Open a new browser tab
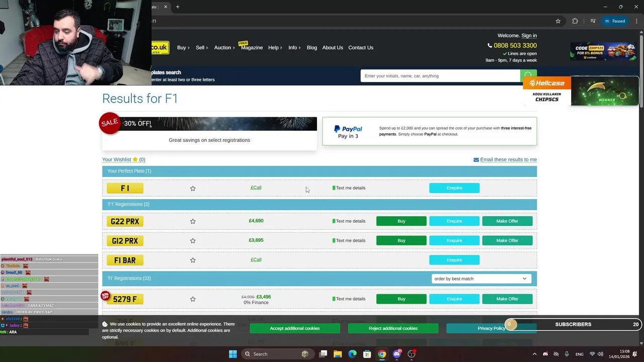Screen dimensions: 644x362 pos(178,7)
